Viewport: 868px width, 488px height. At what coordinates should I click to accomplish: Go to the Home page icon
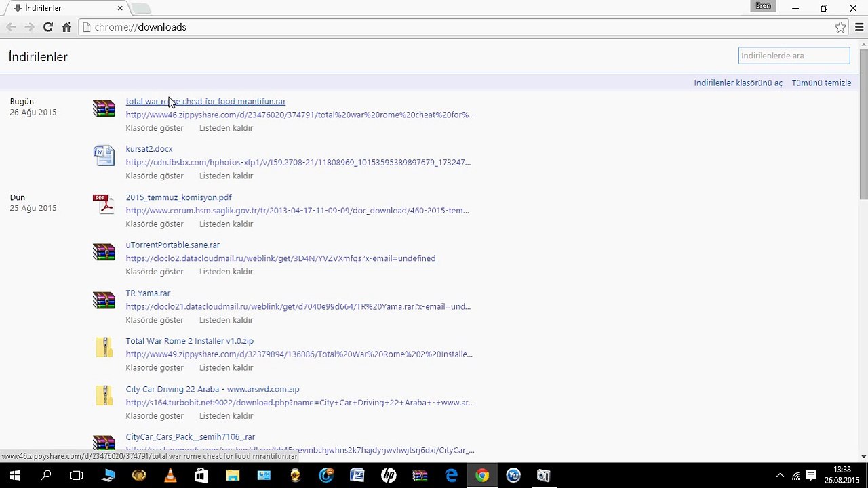66,27
